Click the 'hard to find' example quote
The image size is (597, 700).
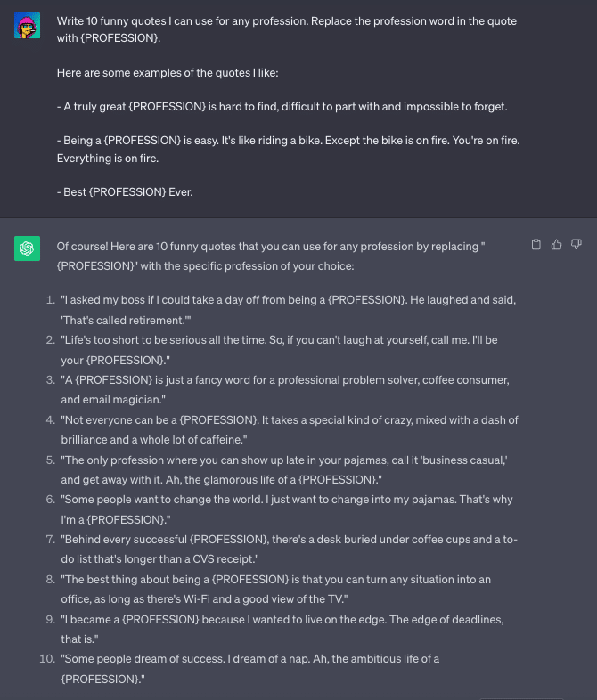pyautogui.click(x=282, y=106)
